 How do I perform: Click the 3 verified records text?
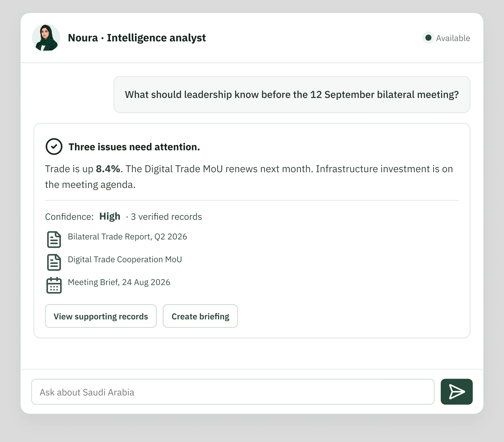coord(166,217)
